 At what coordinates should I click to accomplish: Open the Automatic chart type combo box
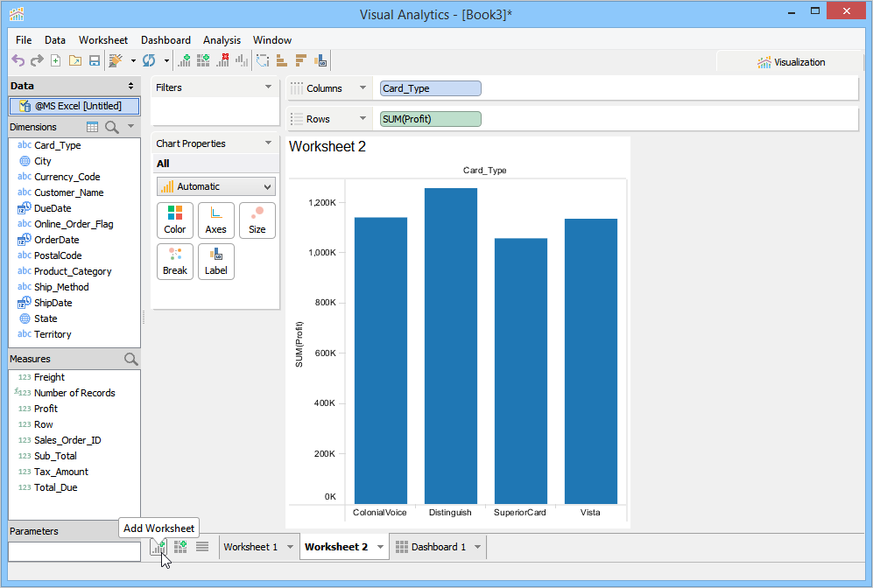click(x=216, y=186)
